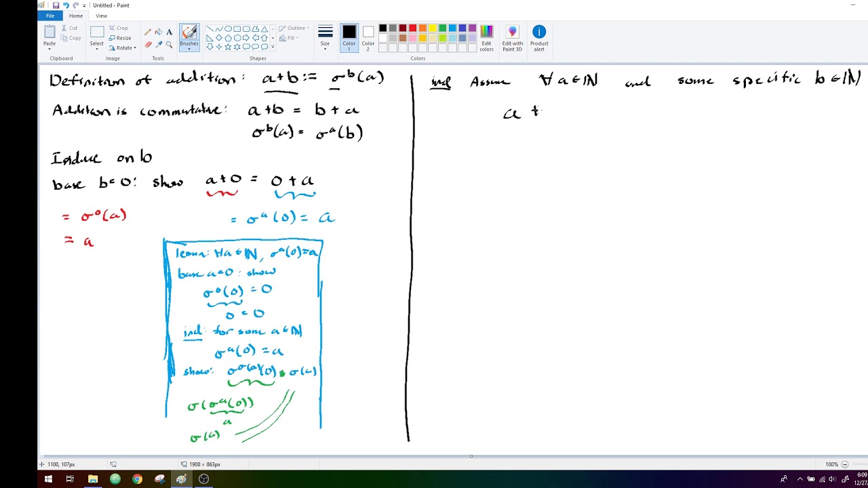Viewport: 868px width, 488px height.
Task: Choose the Five-point star shape
Action: tap(228, 47)
